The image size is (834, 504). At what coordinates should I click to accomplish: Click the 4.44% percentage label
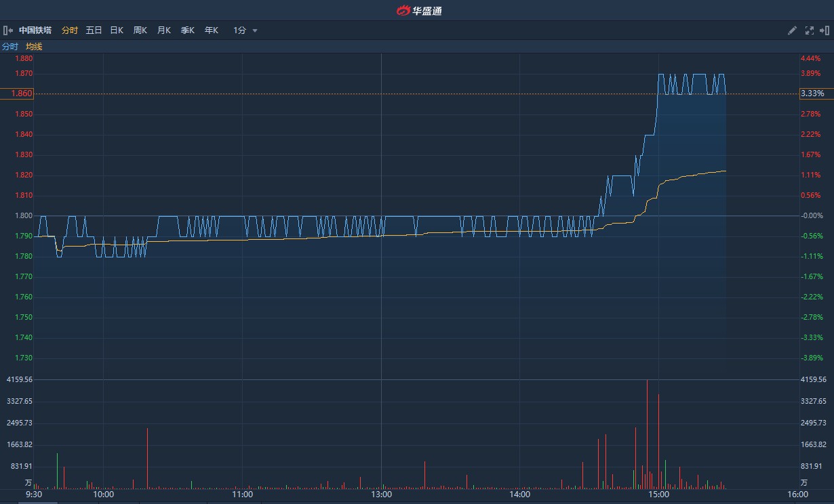pos(811,58)
